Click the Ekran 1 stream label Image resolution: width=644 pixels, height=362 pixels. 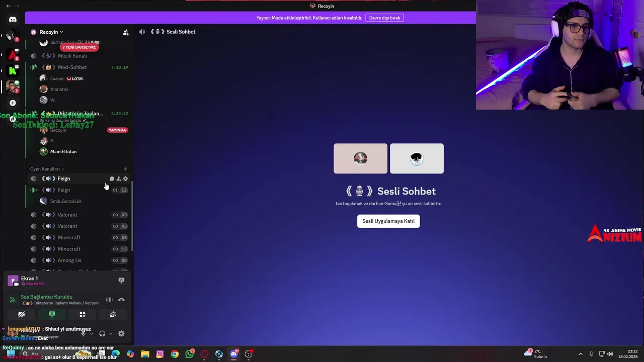click(29, 279)
